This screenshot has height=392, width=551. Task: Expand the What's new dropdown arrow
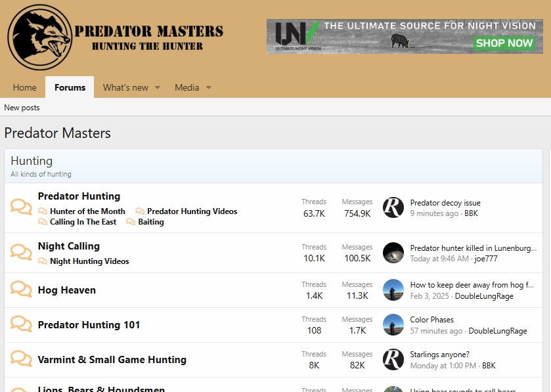point(158,88)
